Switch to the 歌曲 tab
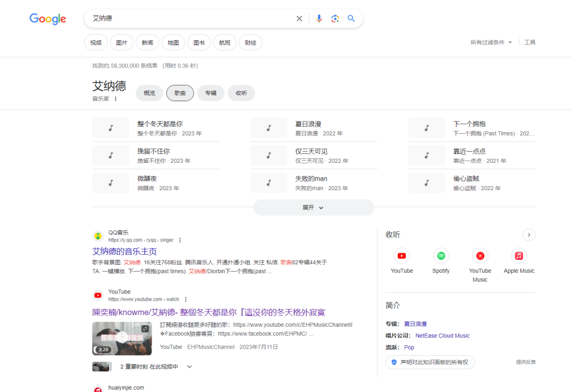The image size is (571, 392). [x=180, y=93]
